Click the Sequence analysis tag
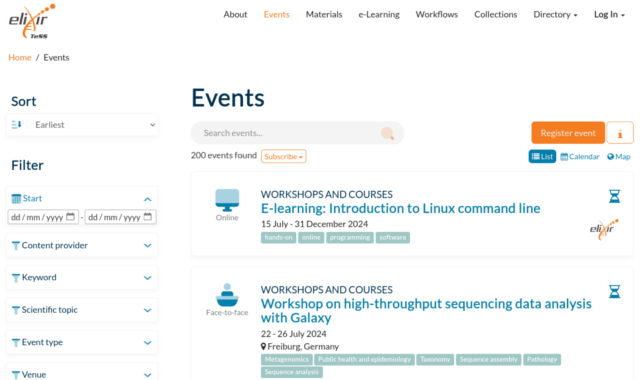640x380 pixels. point(291,372)
